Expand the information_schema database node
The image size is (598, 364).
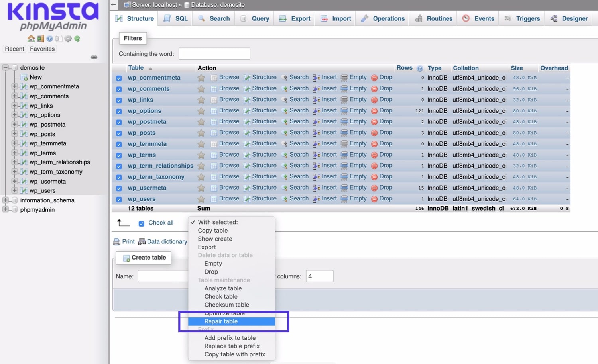click(5, 200)
